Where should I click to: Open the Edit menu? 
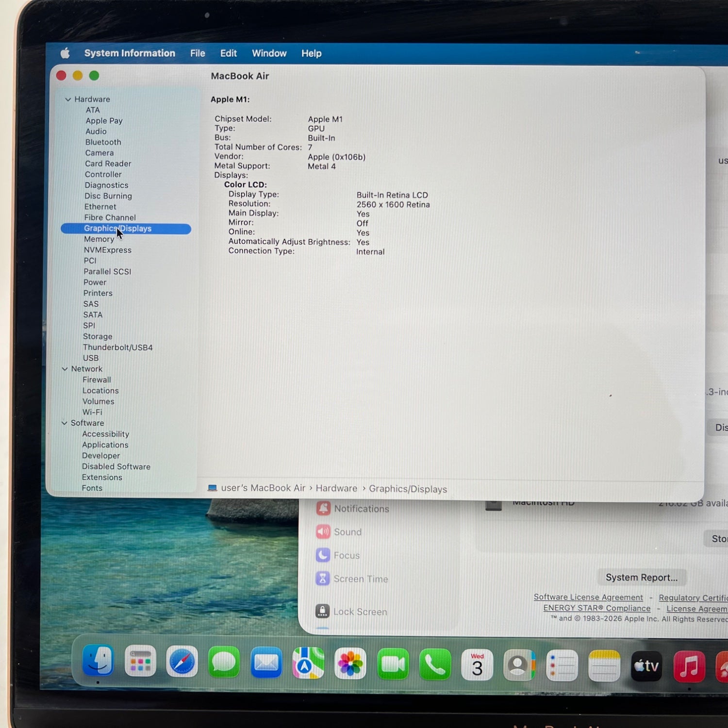[229, 53]
